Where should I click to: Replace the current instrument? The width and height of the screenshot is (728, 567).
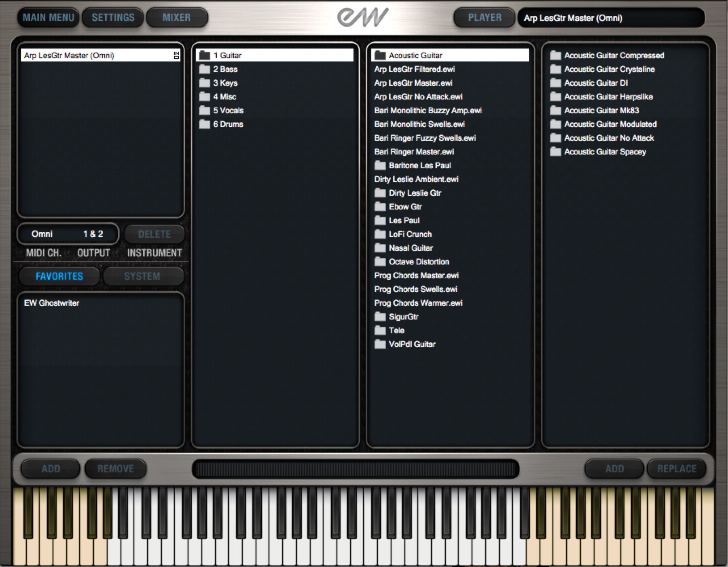point(677,468)
